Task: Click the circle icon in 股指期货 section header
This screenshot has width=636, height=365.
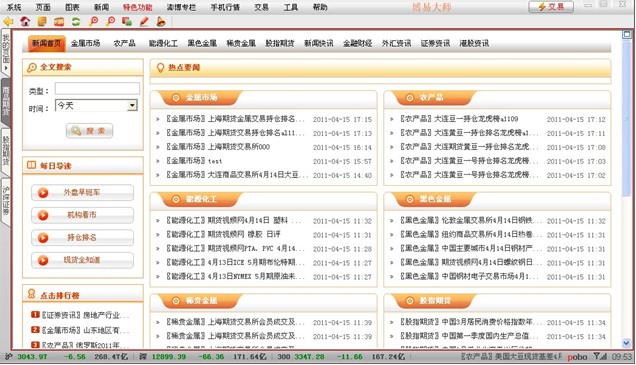Action: [x=410, y=301]
